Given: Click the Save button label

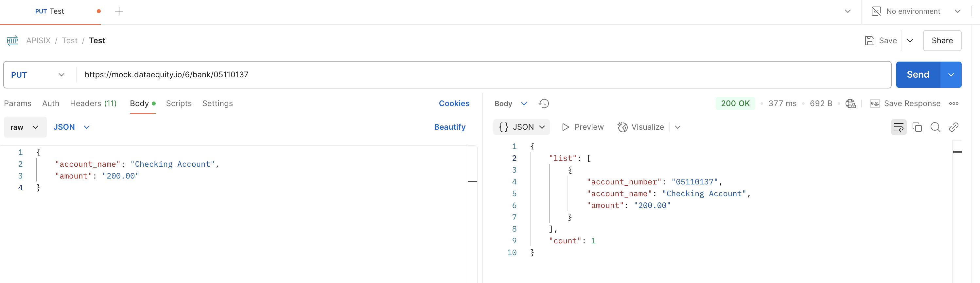Looking at the screenshot, I should (x=887, y=41).
